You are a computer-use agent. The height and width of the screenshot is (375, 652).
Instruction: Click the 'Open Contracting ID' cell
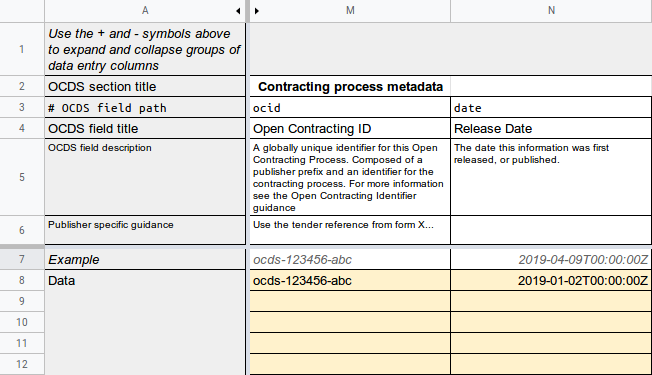(350, 128)
